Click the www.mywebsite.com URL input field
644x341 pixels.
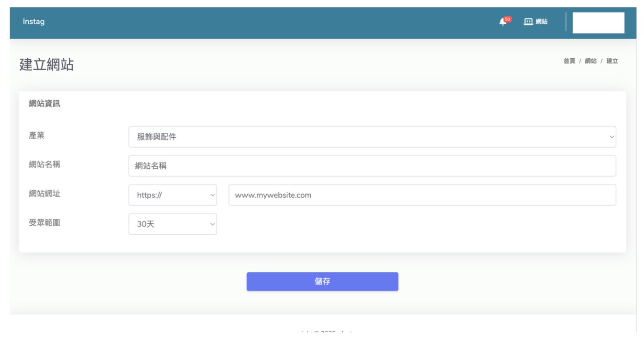(x=422, y=195)
